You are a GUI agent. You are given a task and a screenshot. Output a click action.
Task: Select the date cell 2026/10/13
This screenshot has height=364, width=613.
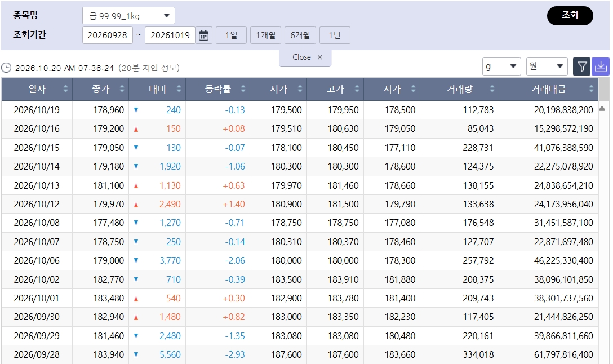tap(37, 185)
